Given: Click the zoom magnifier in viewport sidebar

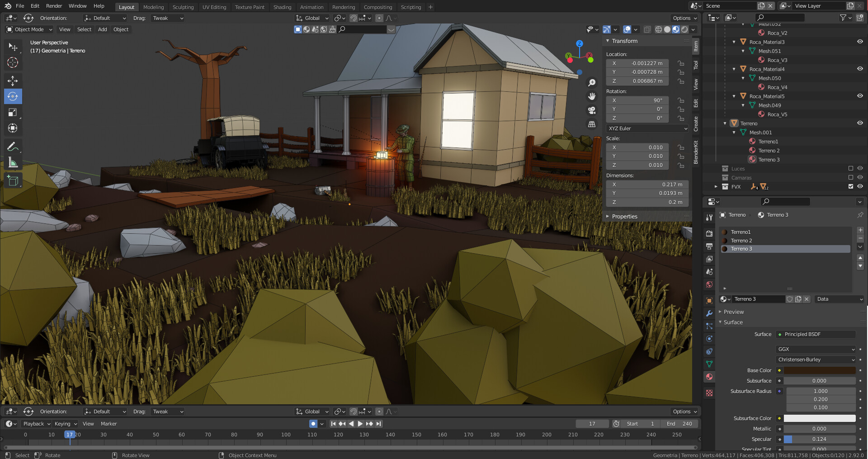Looking at the screenshot, I should point(592,82).
